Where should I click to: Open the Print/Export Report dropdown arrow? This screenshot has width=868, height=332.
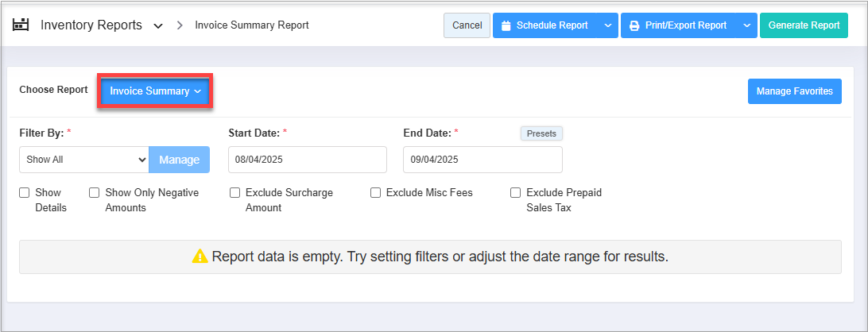746,25
